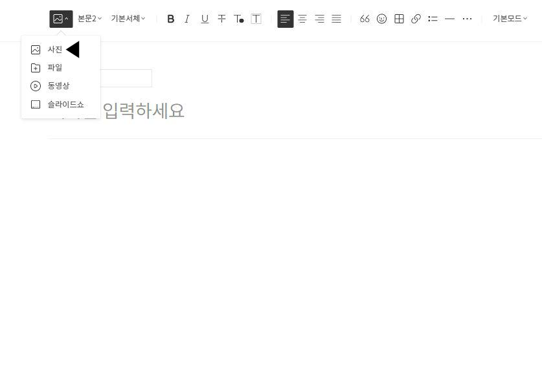Screen dimensions: 542x392
Task: Select 동영상 from the attachment menu
Action: 57,85
